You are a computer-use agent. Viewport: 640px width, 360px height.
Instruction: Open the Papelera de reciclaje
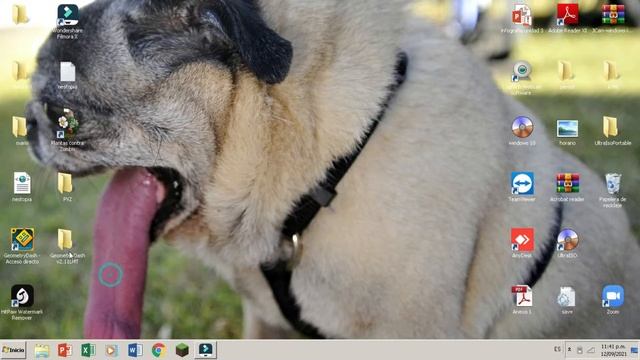[x=612, y=190]
